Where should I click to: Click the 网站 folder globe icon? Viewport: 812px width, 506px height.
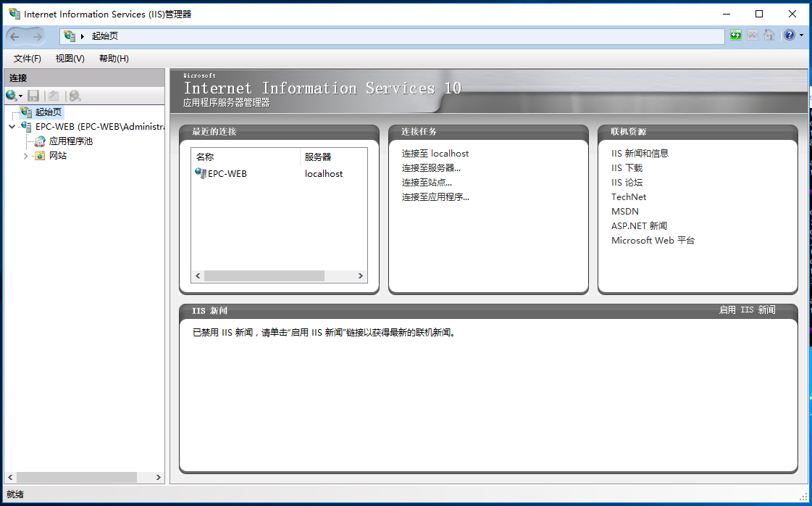[x=40, y=156]
